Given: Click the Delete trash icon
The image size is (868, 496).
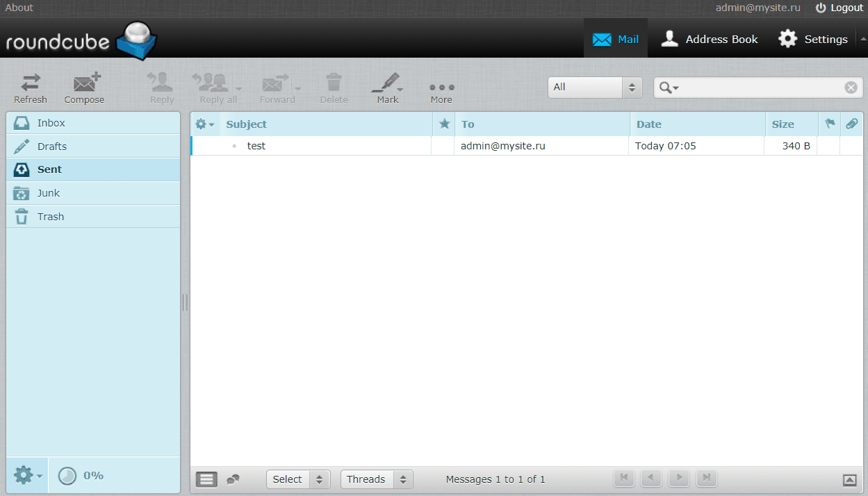Looking at the screenshot, I should pyautogui.click(x=334, y=88).
